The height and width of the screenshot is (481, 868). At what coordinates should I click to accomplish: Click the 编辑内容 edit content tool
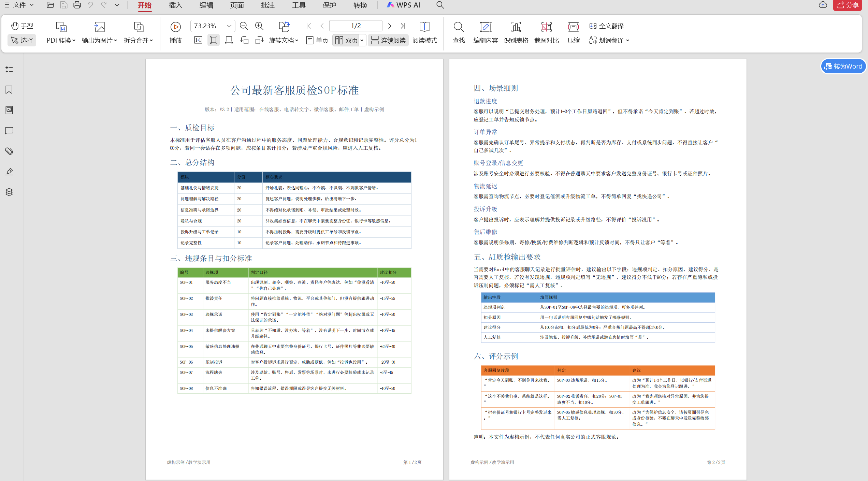coord(486,33)
